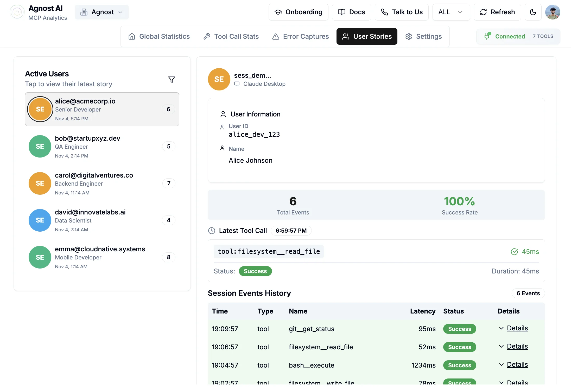Expand the Agnost workspace selector

pos(101,12)
